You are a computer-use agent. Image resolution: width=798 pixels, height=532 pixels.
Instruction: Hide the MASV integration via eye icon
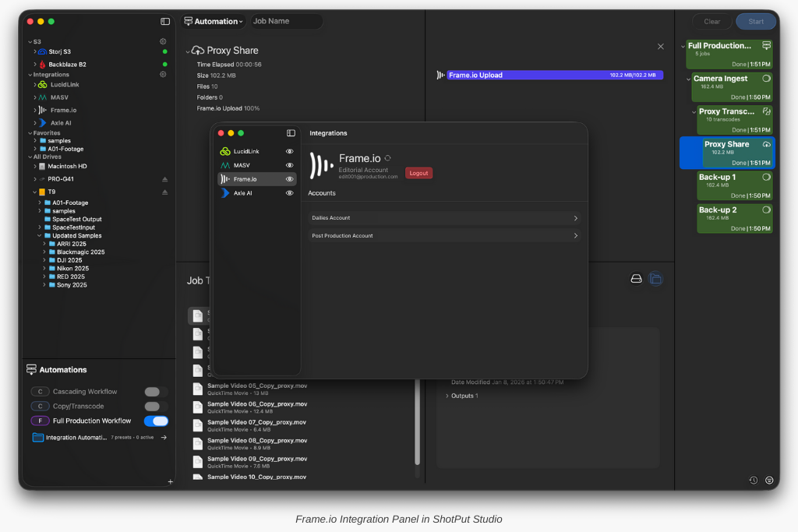click(290, 165)
